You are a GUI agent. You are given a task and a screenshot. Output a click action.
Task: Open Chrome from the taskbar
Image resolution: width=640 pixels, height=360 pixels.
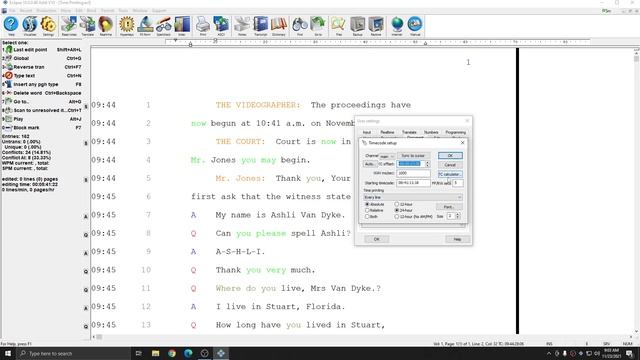(x=172, y=353)
